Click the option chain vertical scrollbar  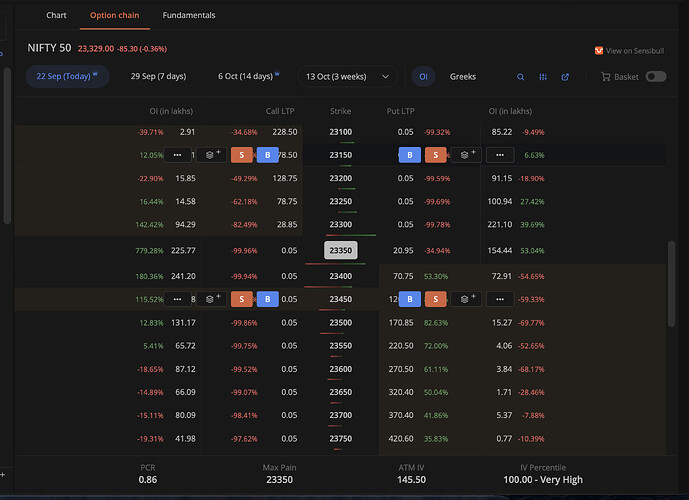(x=671, y=283)
